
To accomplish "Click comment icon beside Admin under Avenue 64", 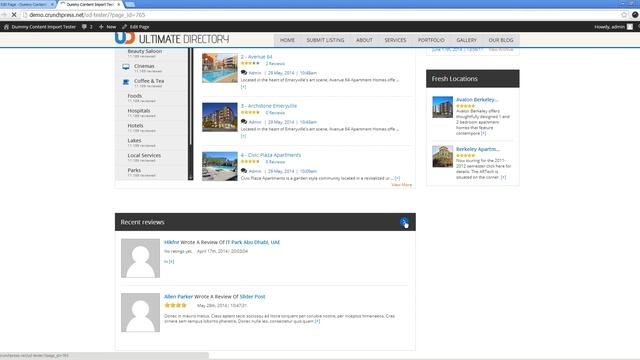I will pyautogui.click(x=244, y=73).
